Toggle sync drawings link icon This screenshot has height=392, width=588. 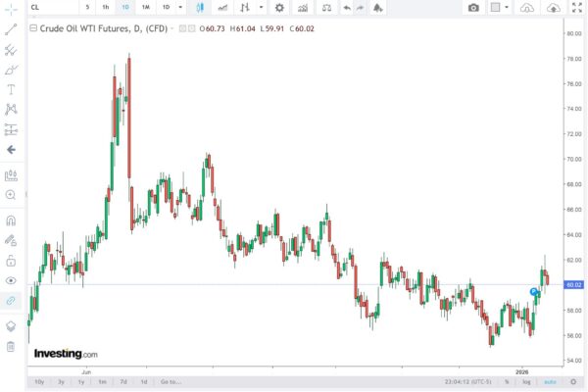pyautogui.click(x=11, y=301)
